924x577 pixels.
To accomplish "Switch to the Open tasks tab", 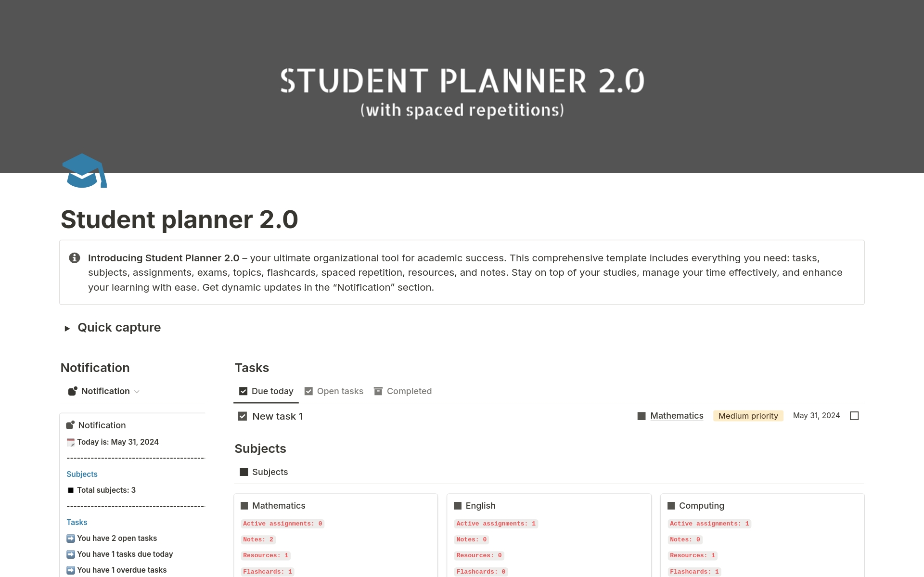I will pyautogui.click(x=334, y=391).
